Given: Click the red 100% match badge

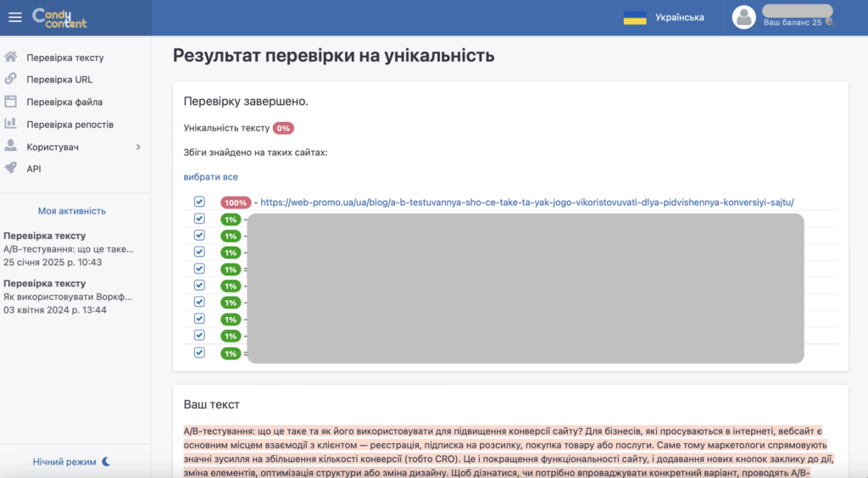Looking at the screenshot, I should point(236,203).
